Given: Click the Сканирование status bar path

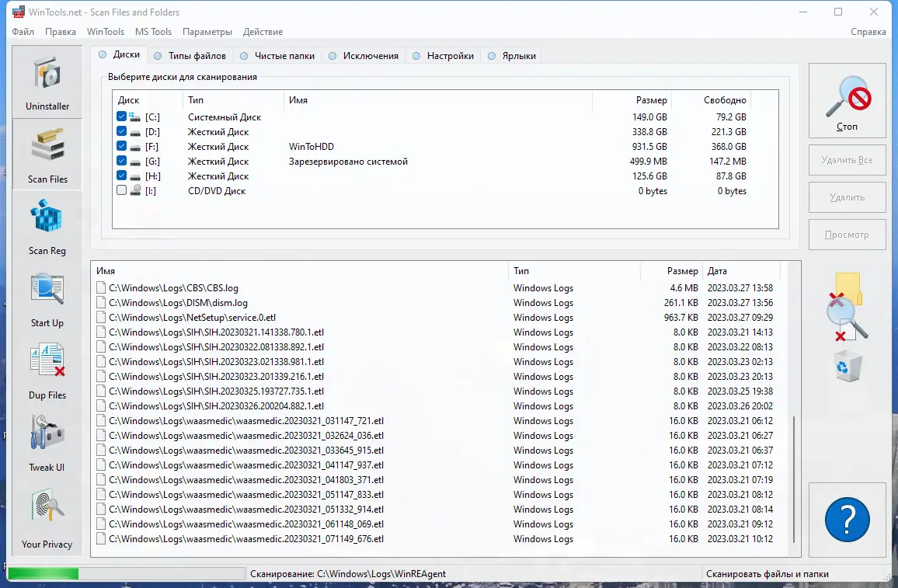Looking at the screenshot, I should pyautogui.click(x=348, y=574).
